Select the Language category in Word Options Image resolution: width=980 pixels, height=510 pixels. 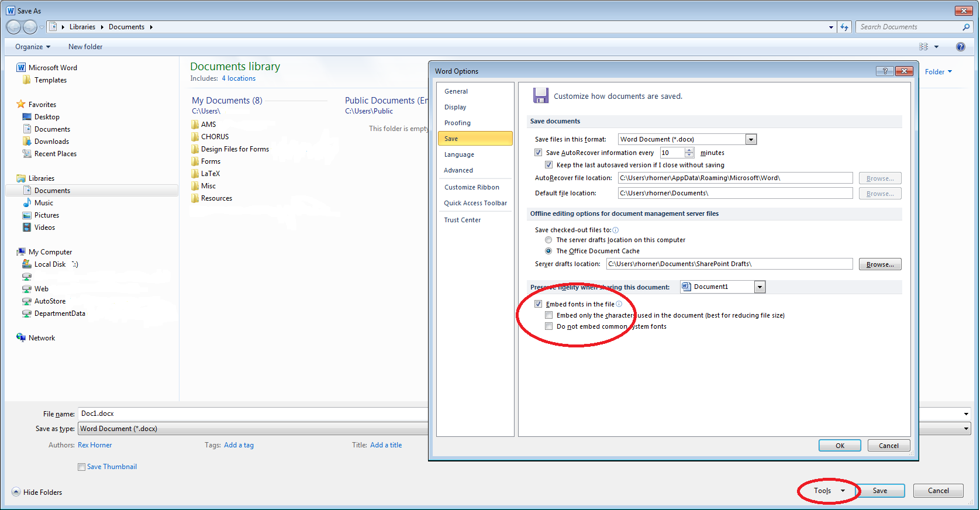pos(475,154)
